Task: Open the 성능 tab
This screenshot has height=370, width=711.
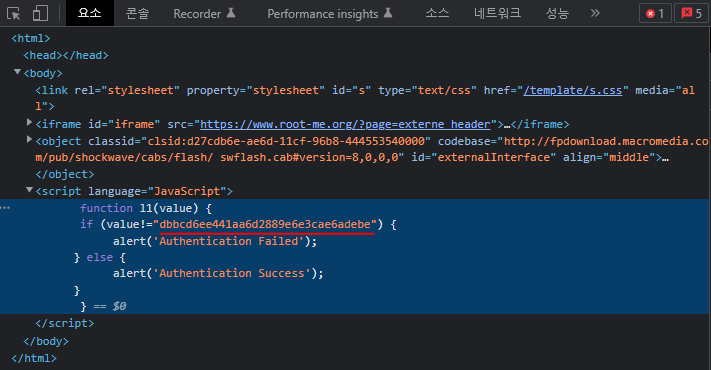Action: point(557,14)
